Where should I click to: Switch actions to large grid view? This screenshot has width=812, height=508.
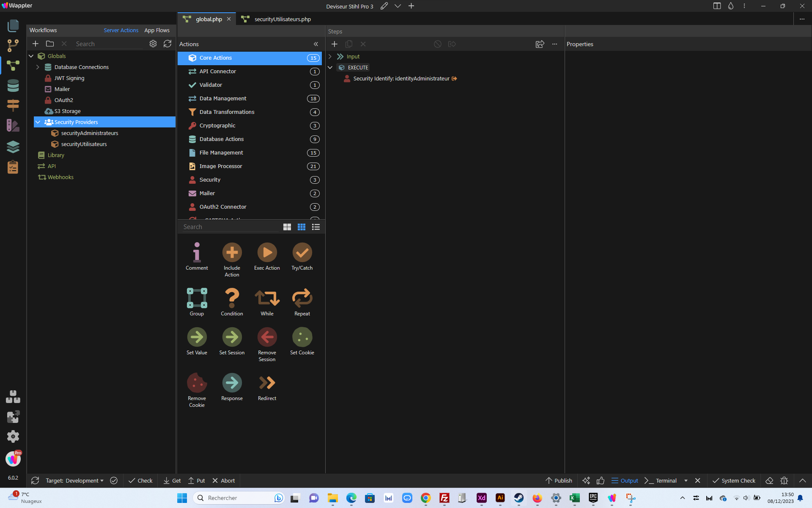[x=287, y=227]
